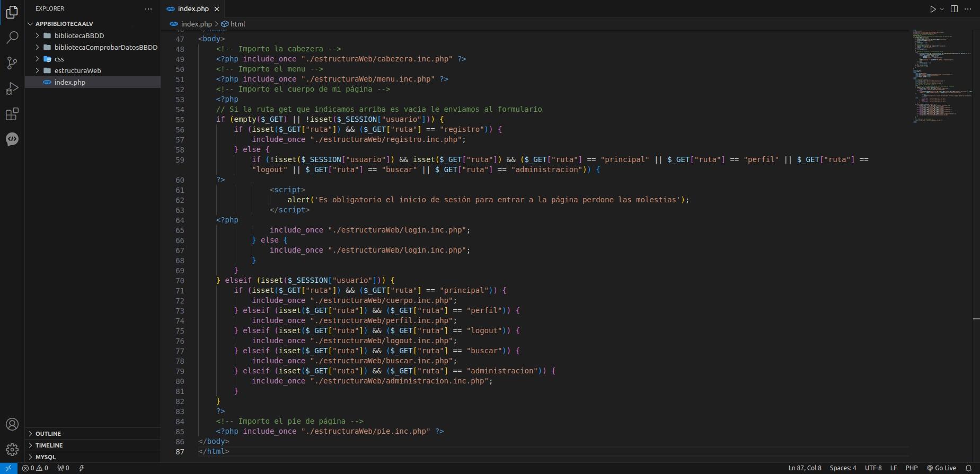Open the Extensions view
This screenshot has height=474, width=980.
[12, 114]
